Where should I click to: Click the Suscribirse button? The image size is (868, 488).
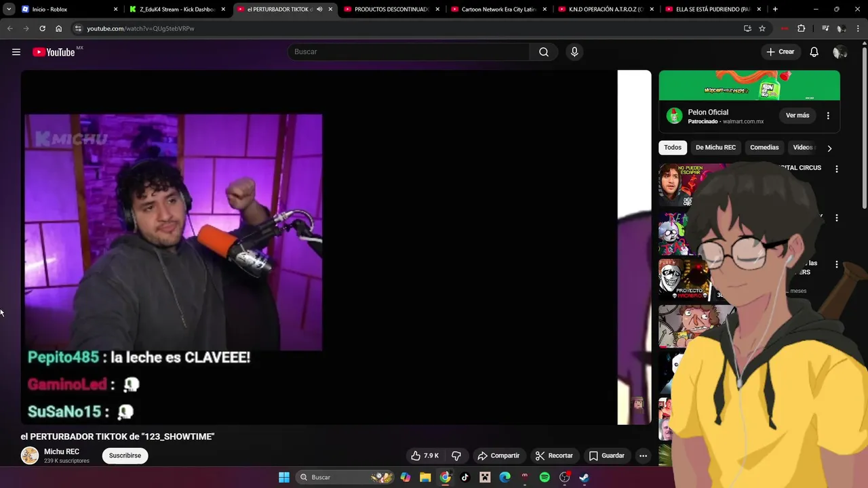125,455
